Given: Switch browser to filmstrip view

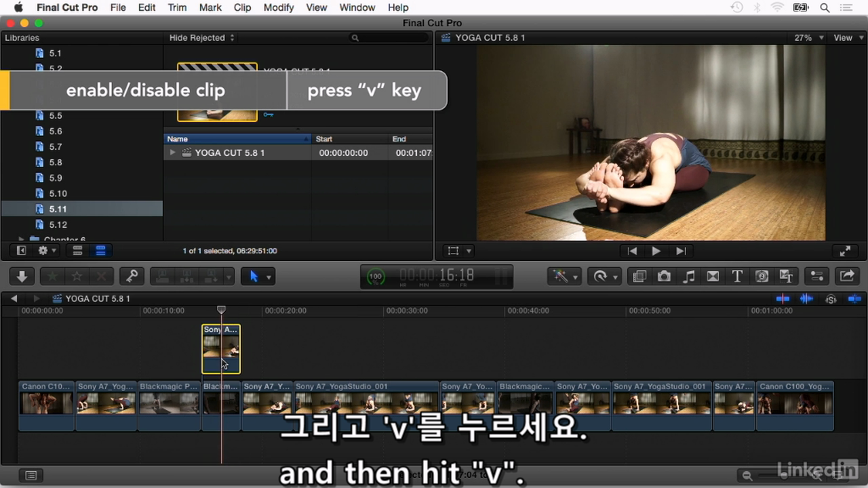Looking at the screenshot, I should [77, 251].
